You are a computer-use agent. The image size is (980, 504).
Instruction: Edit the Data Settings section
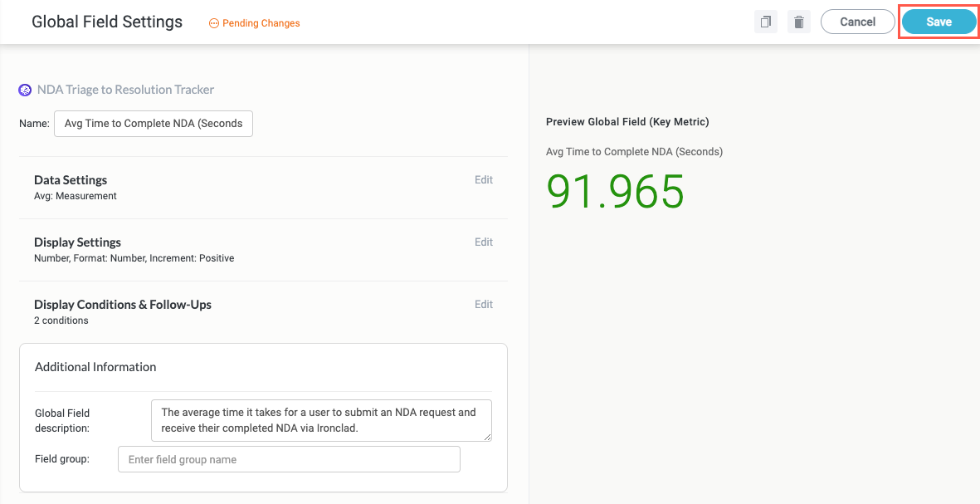tap(483, 180)
